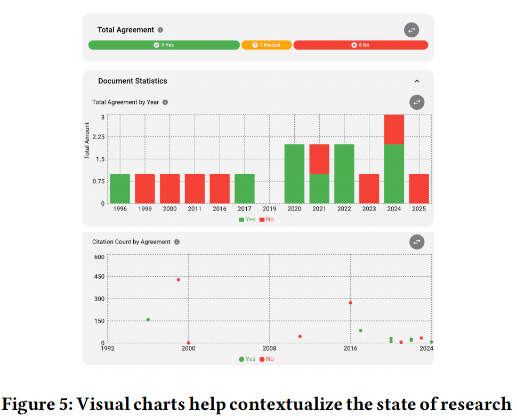Click the X icon in 8 No bar

coord(354,45)
